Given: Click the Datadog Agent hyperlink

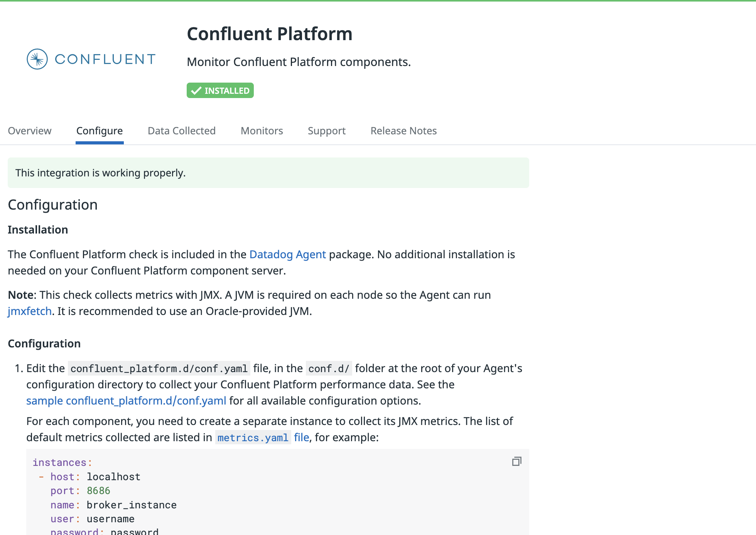Looking at the screenshot, I should tap(287, 254).
